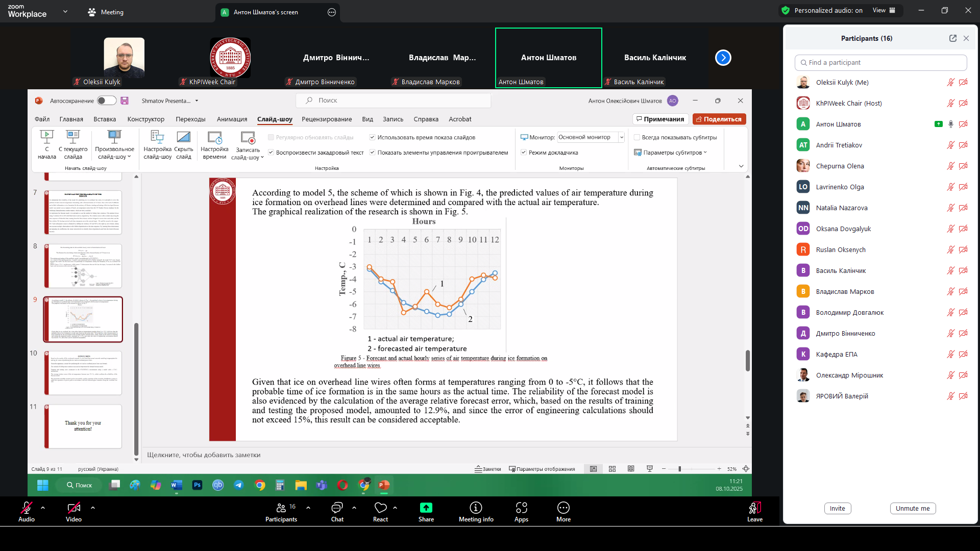Switch to the Анимация ribbon tab
The image size is (980, 551).
[232, 119]
